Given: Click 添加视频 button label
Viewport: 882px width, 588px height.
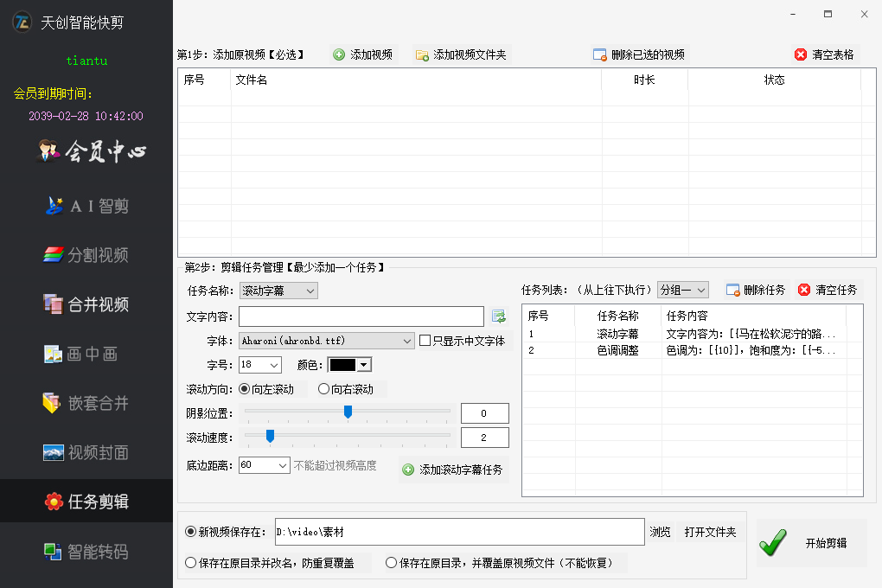Looking at the screenshot, I should (x=371, y=54).
